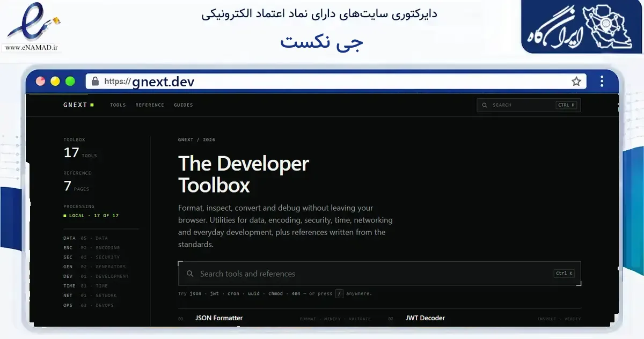Open the JSON Formatter tool
Image resolution: width=644 pixels, height=339 pixels.
219,318
